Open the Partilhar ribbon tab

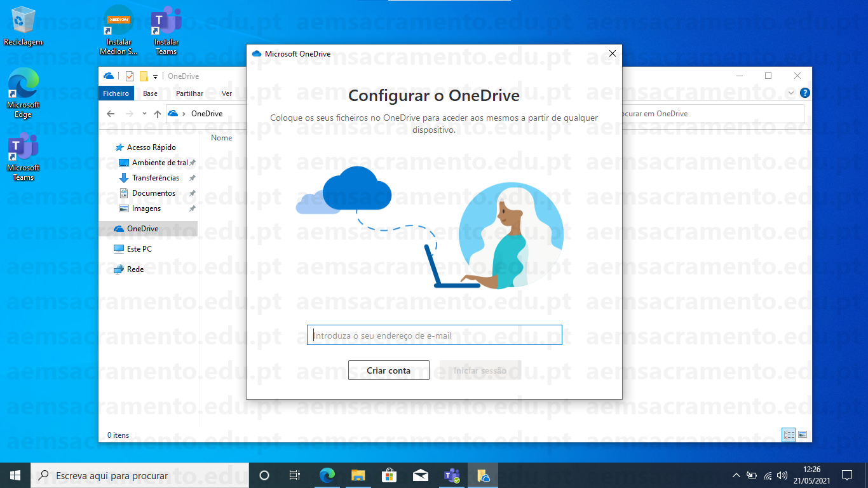[189, 93]
